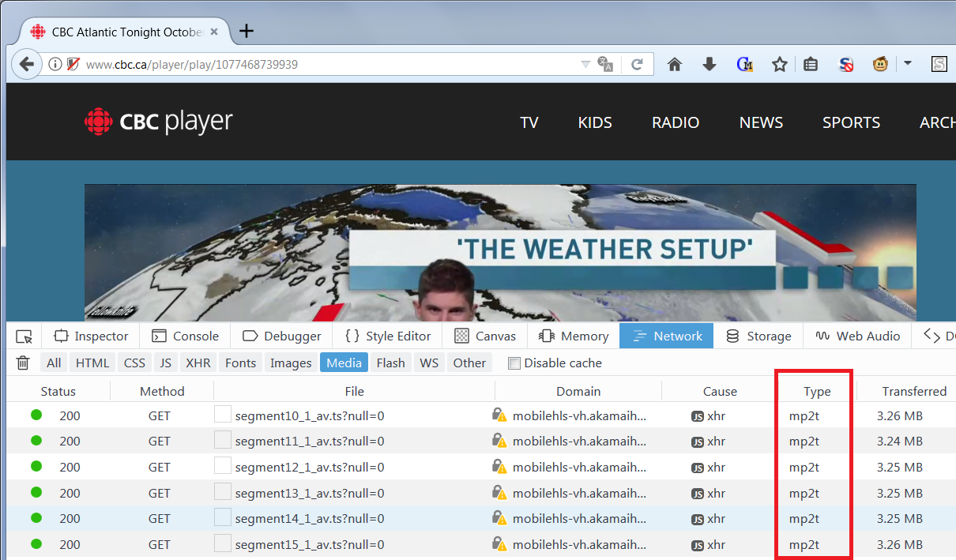956x560 pixels.
Task: Sort by the File column header
Action: point(355,391)
